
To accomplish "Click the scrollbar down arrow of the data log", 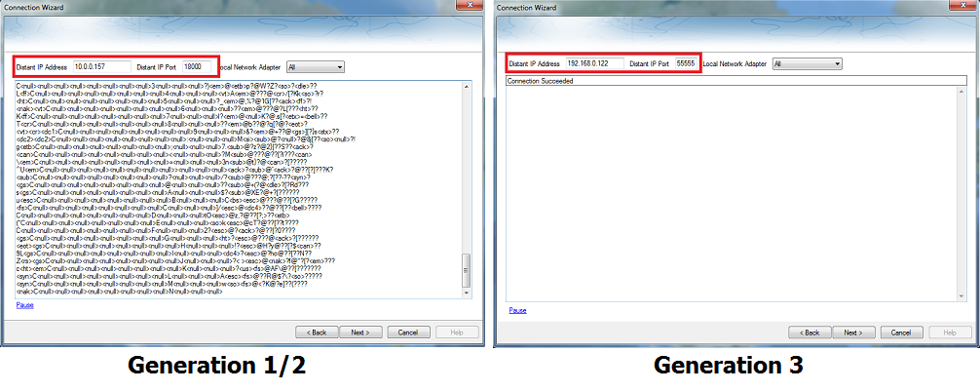I will click(466, 294).
